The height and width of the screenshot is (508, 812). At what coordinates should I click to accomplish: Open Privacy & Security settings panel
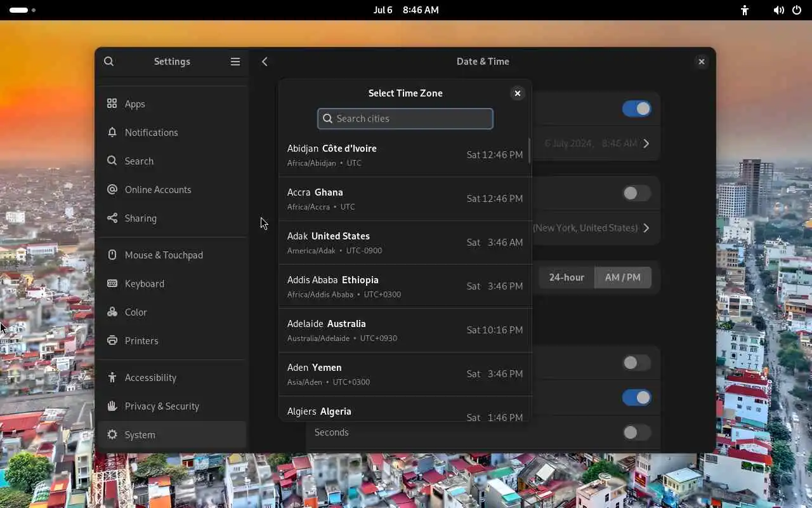point(172,406)
